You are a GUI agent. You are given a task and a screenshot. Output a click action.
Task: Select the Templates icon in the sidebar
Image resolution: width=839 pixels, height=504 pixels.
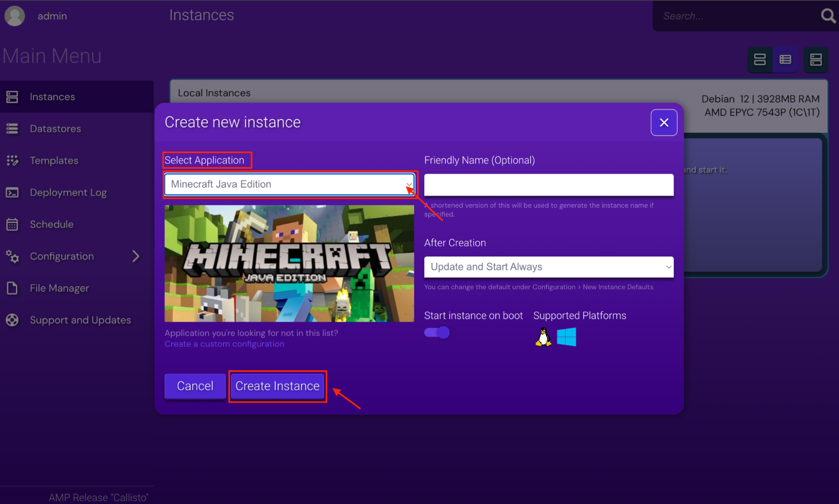click(13, 160)
